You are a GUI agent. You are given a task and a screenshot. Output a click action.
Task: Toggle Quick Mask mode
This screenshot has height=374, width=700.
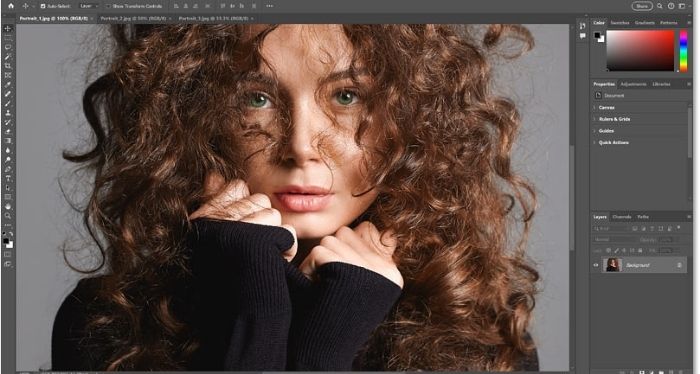coord(8,254)
